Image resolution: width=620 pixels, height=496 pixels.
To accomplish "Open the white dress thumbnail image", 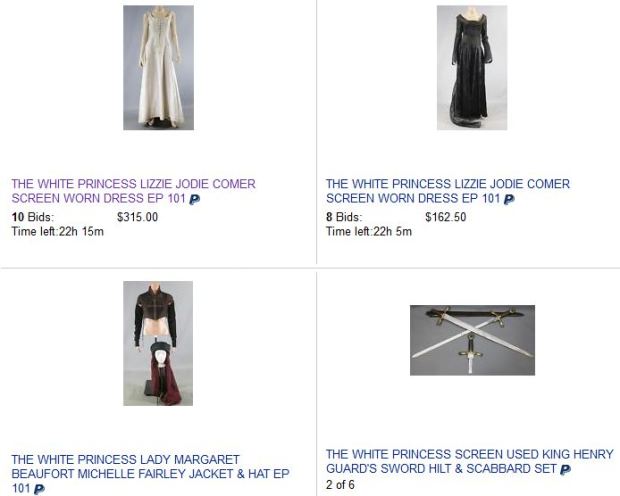I will [x=158, y=68].
